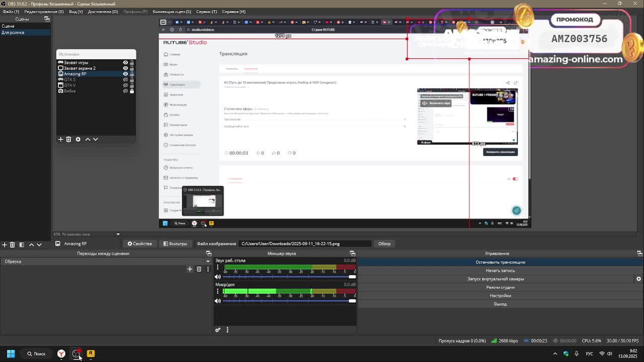Click the OBS Studio taskbar icon

76,354
